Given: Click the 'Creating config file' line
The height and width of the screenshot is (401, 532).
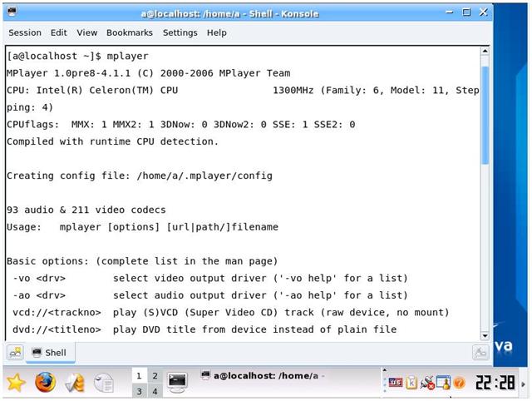Looking at the screenshot, I should (x=140, y=176).
